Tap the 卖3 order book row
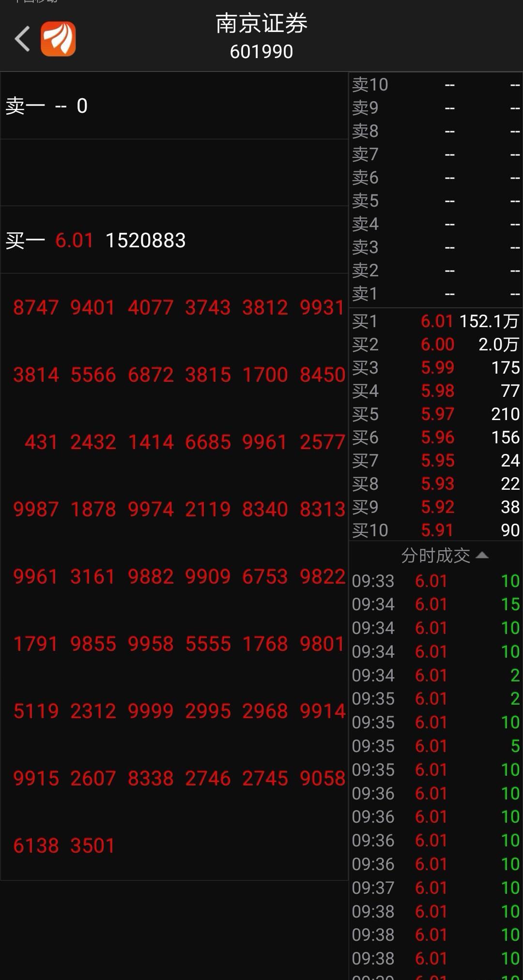 click(436, 247)
